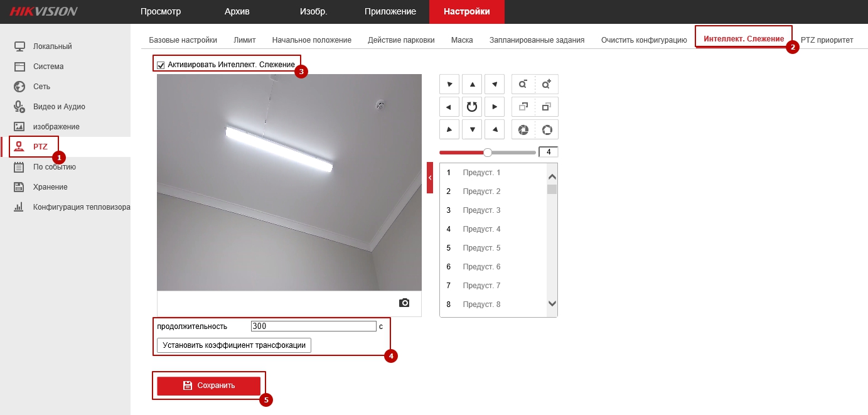The image size is (868, 415).
Task: Switch to the Базовые настройки tab
Action: (x=183, y=40)
